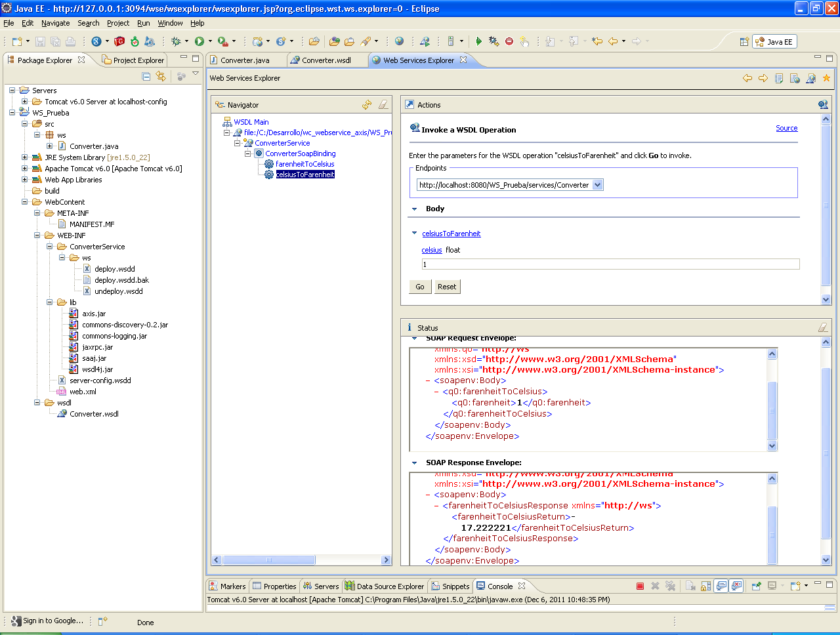Screen dimensions: 840x635
Task: Open the Window menu
Action: pyautogui.click(x=170, y=23)
